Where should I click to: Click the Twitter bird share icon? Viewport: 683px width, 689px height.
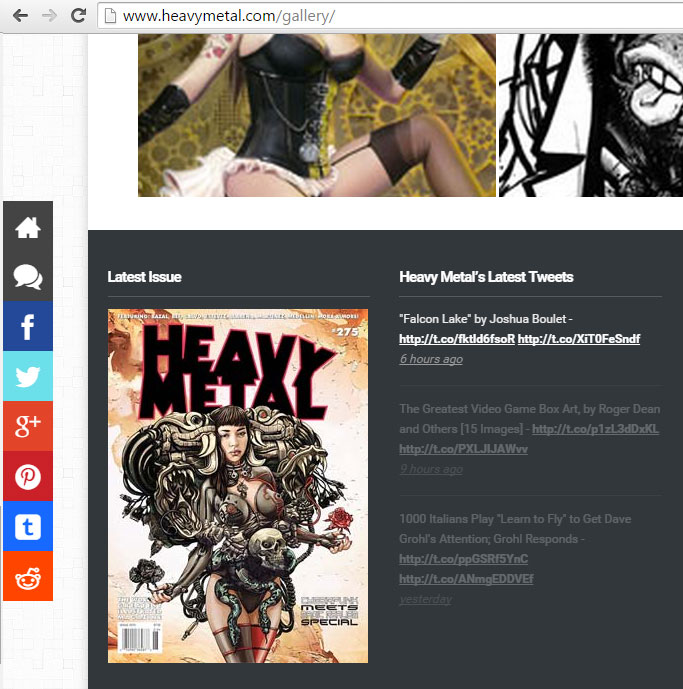(x=28, y=376)
